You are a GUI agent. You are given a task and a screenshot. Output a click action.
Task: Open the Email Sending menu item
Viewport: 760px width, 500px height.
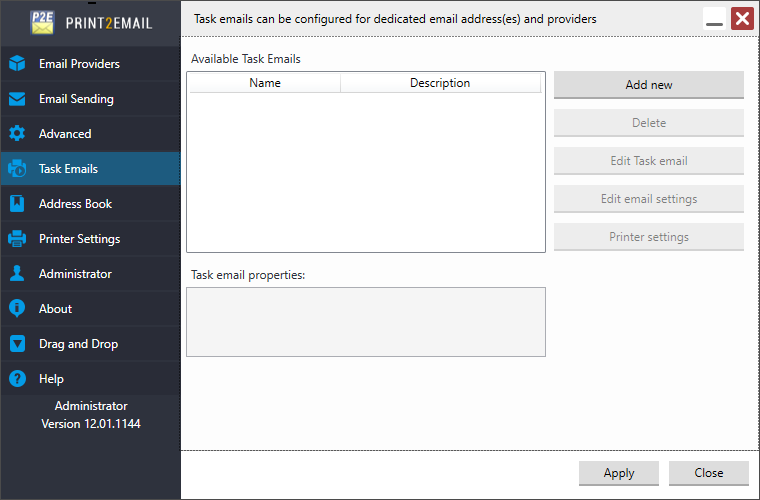click(x=91, y=99)
